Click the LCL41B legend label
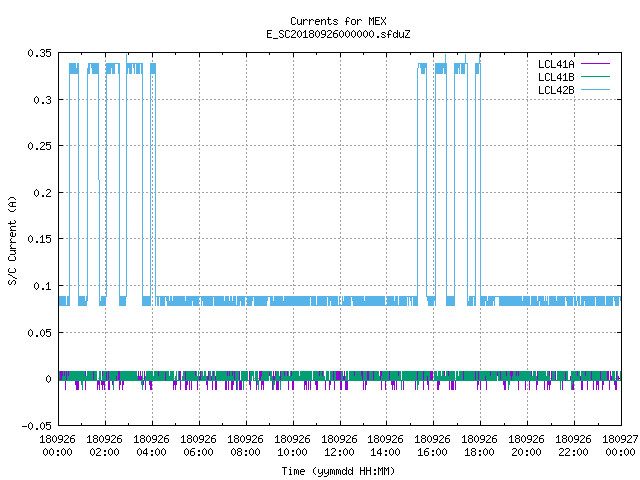 (556, 77)
